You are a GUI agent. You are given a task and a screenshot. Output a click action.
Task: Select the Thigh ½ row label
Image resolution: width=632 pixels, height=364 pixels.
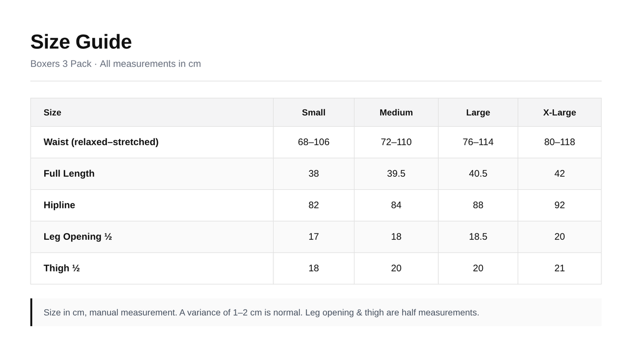[x=62, y=268]
